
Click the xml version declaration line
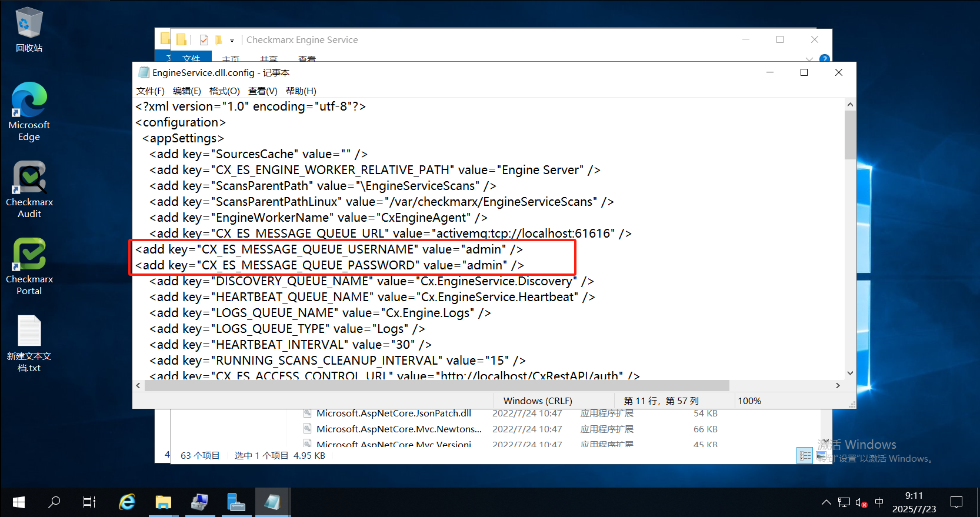251,106
